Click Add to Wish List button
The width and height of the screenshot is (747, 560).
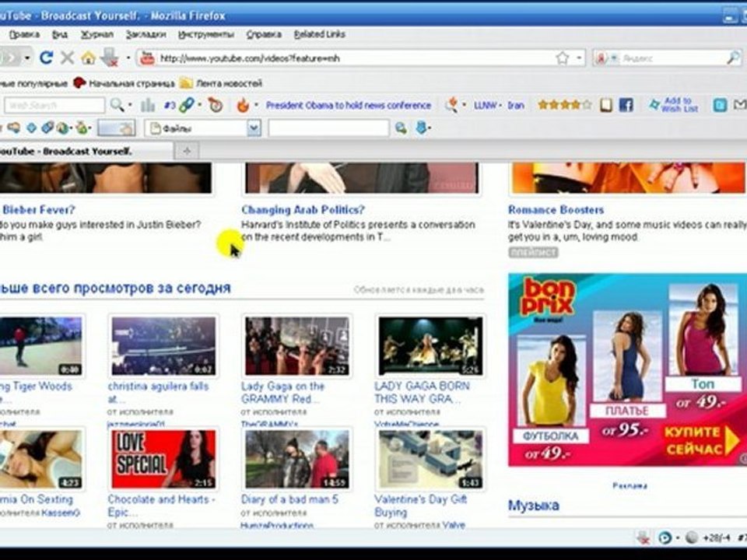click(674, 105)
